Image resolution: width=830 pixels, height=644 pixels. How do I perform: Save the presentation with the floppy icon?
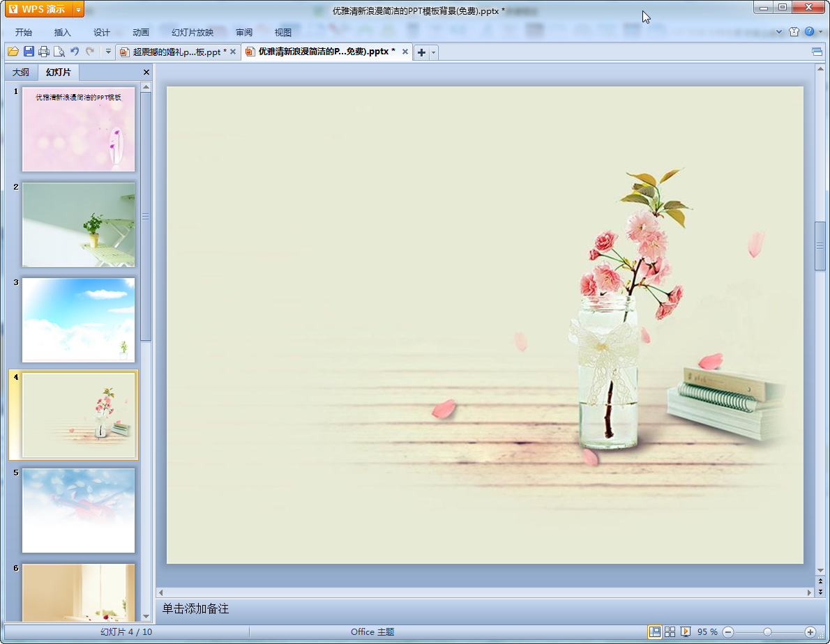click(x=29, y=52)
